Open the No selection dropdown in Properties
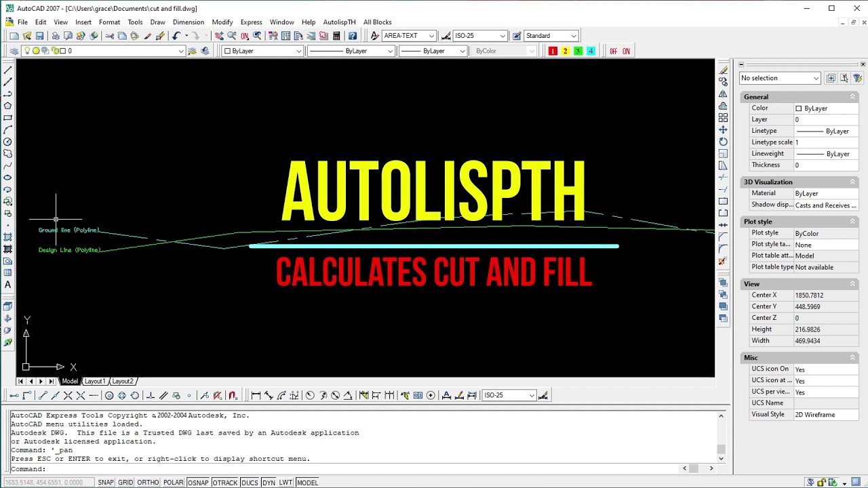Image resolution: width=868 pixels, height=488 pixels. click(780, 78)
